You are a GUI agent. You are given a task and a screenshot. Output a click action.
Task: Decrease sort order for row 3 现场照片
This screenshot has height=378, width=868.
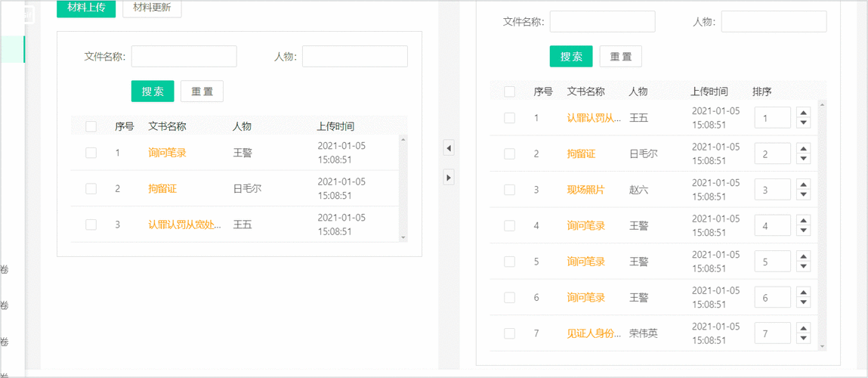point(803,194)
